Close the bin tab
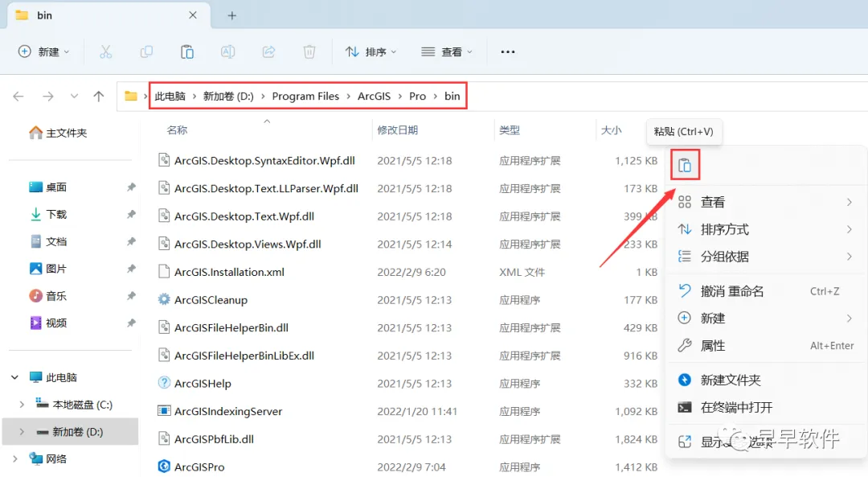The image size is (868, 477). pyautogui.click(x=193, y=15)
